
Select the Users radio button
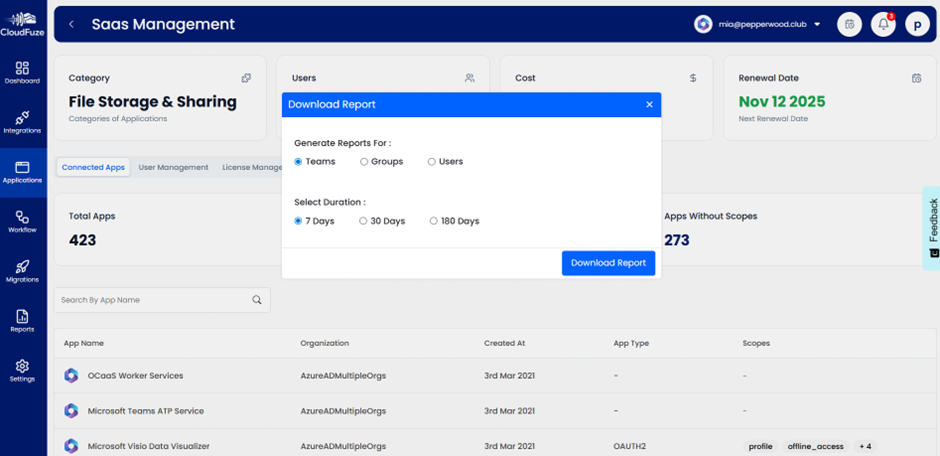[x=432, y=162]
